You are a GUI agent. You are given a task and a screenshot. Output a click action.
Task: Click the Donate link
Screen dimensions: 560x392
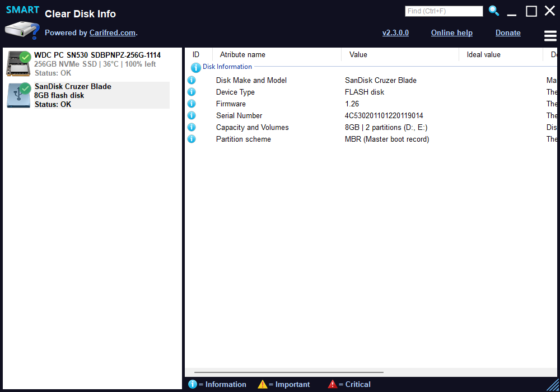[508, 33]
